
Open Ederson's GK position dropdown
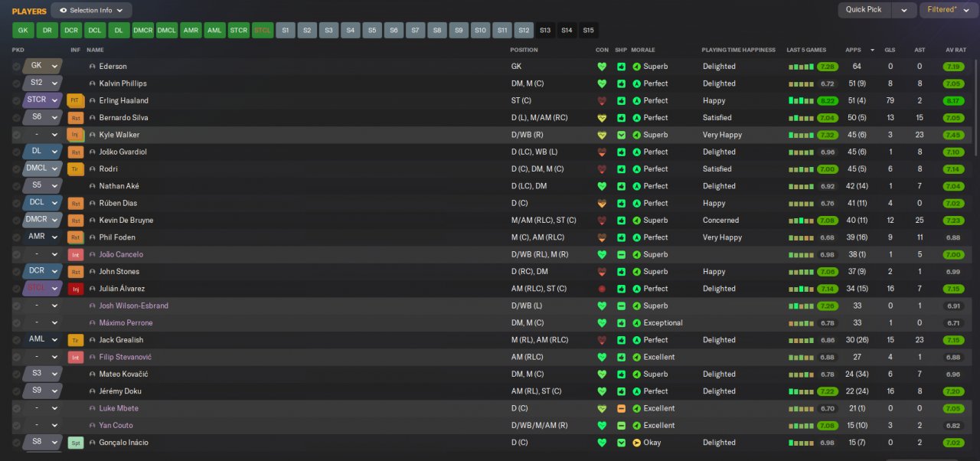tap(54, 67)
